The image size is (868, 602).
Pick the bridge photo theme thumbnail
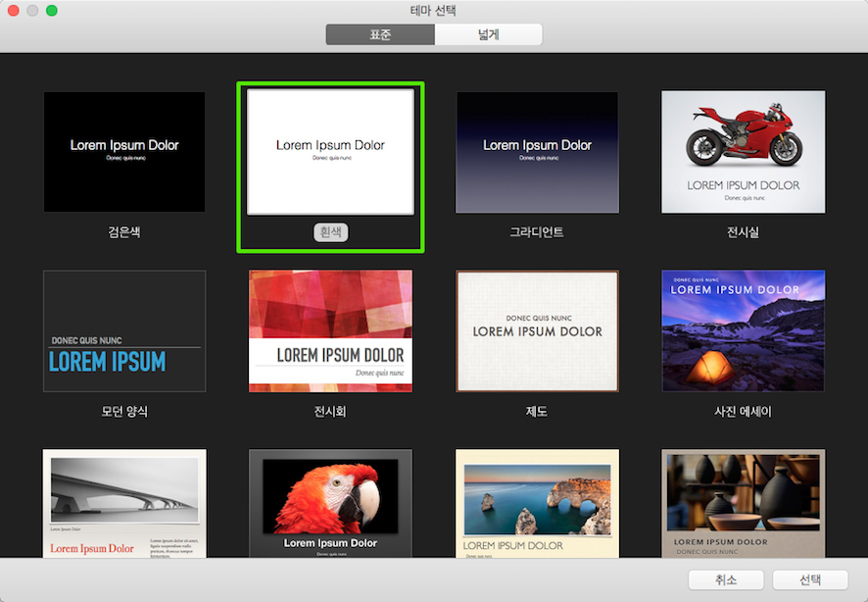coord(124,503)
